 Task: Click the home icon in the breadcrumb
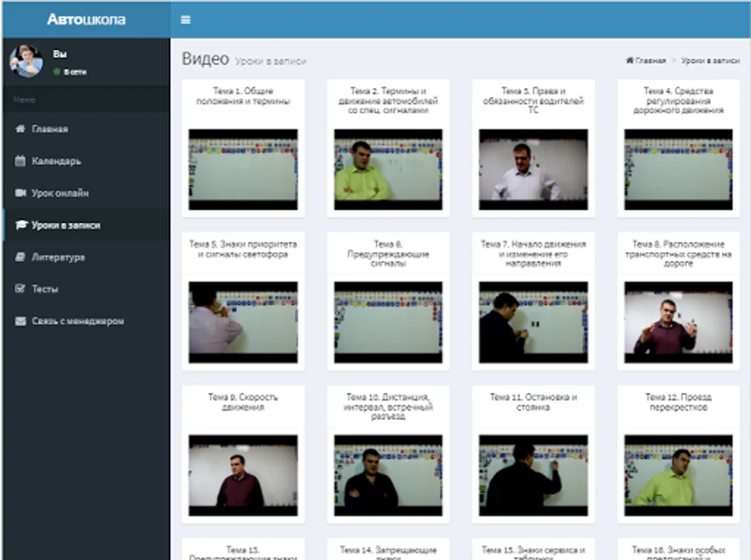pos(630,61)
